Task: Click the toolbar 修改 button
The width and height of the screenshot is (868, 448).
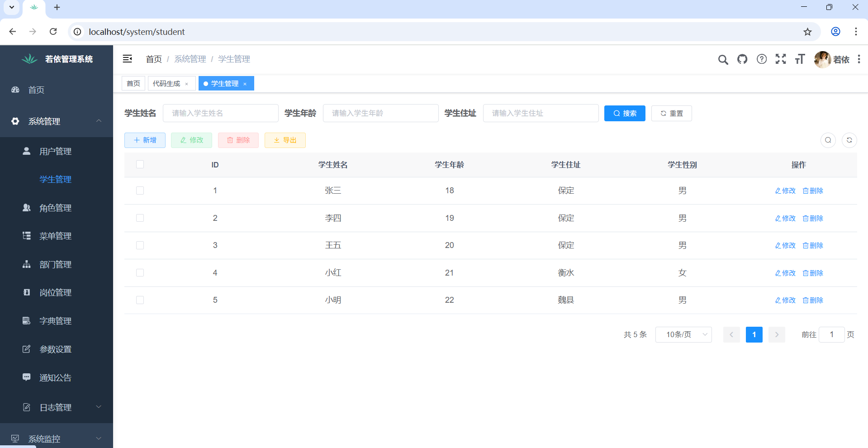Action: click(191, 140)
